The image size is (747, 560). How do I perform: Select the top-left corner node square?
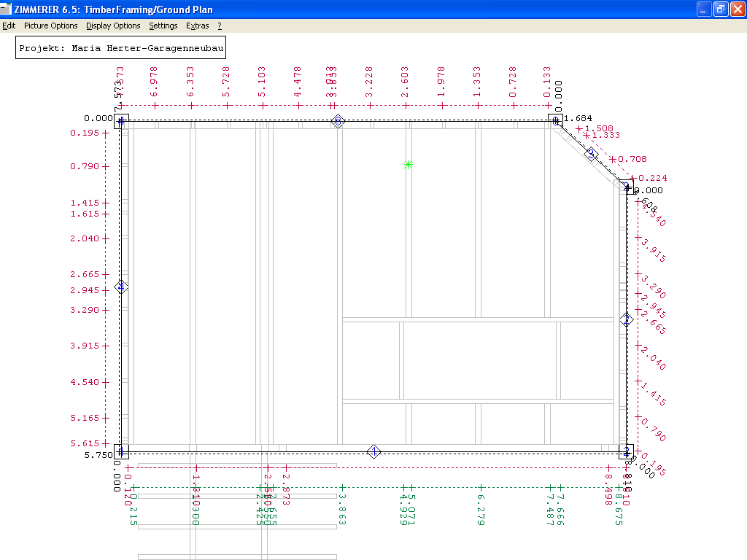[122, 121]
